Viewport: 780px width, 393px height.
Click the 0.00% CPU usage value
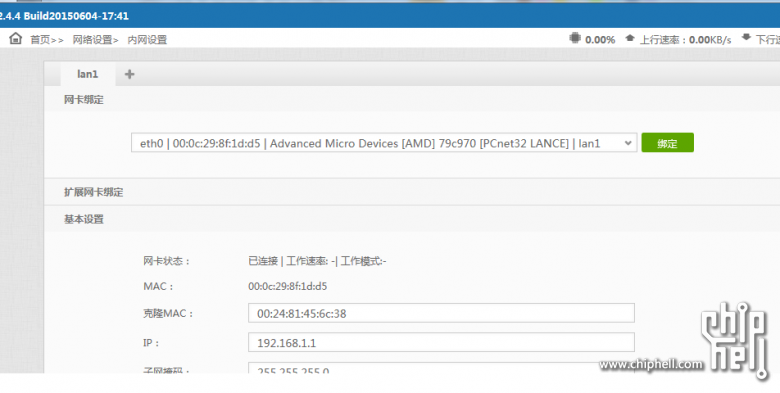600,40
